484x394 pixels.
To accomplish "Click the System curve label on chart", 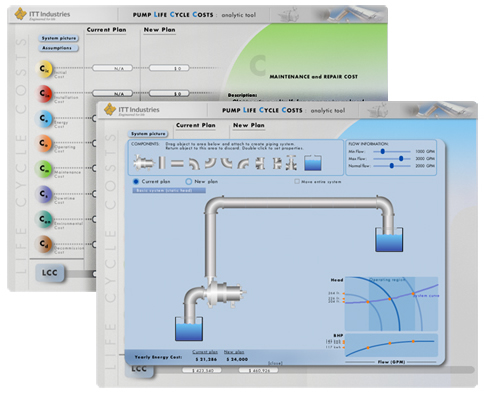I will 427,296.
